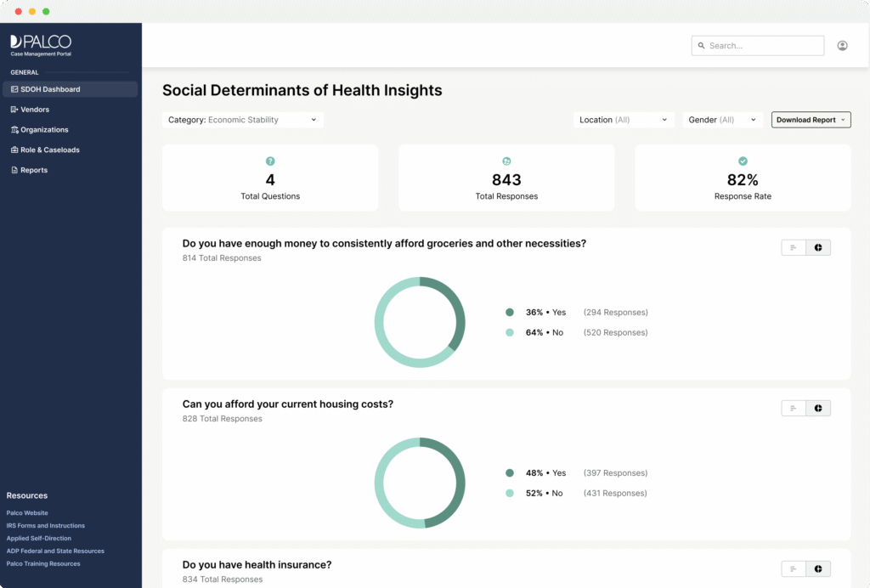This screenshot has width=870, height=588.
Task: Click the user profile icon near the search bar
Action: point(842,45)
